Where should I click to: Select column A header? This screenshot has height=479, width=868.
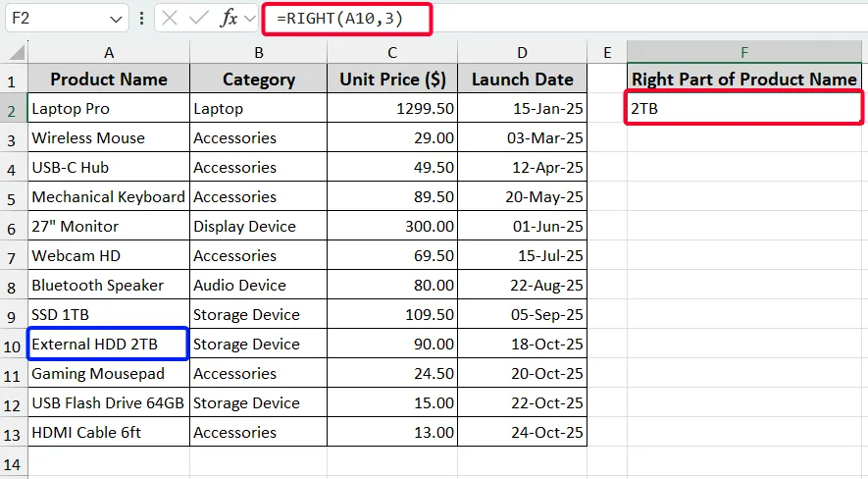click(109, 52)
